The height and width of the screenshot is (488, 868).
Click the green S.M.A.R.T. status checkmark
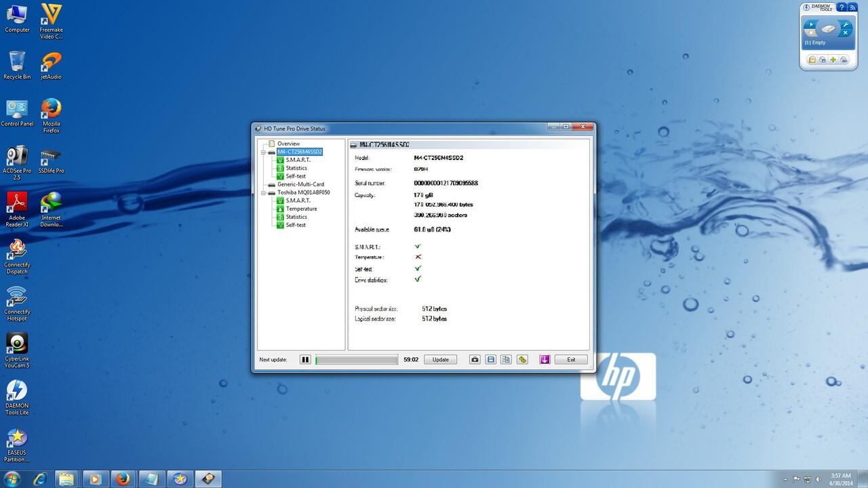(418, 247)
